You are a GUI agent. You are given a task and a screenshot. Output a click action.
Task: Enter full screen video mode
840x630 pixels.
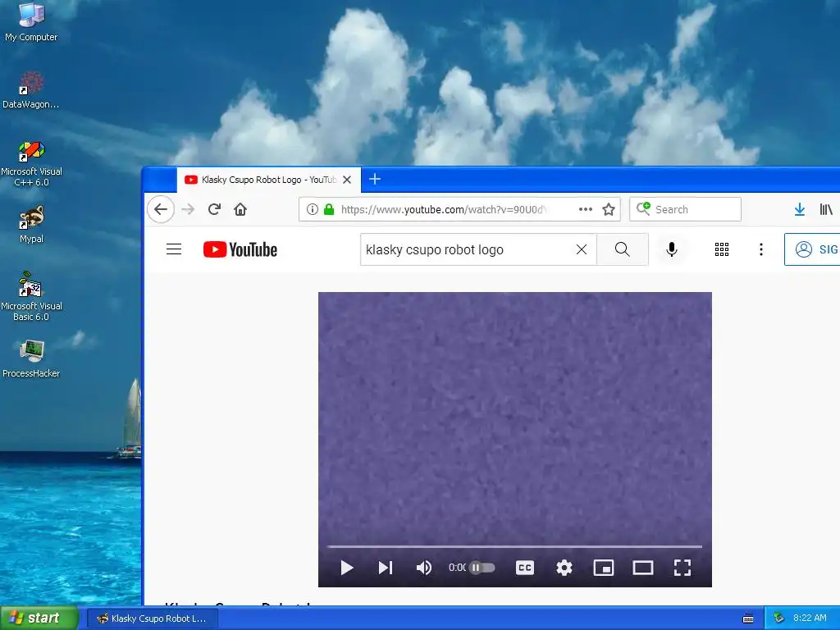point(682,568)
